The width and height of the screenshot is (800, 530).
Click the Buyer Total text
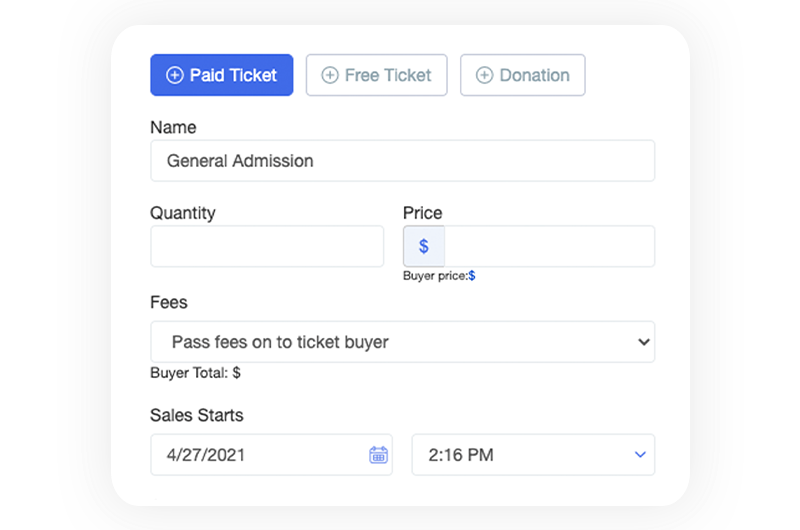click(195, 373)
